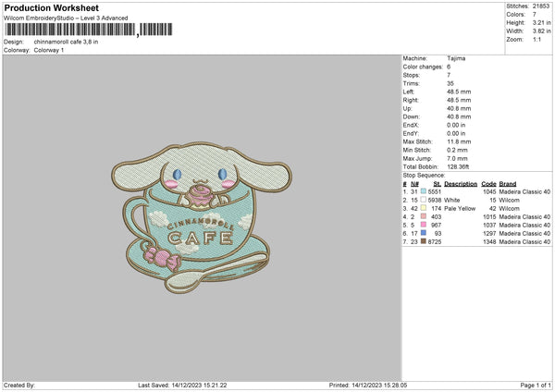This screenshot has height=392, width=555.
Task: Click the Pale Yellow thread swatch
Action: pos(424,208)
